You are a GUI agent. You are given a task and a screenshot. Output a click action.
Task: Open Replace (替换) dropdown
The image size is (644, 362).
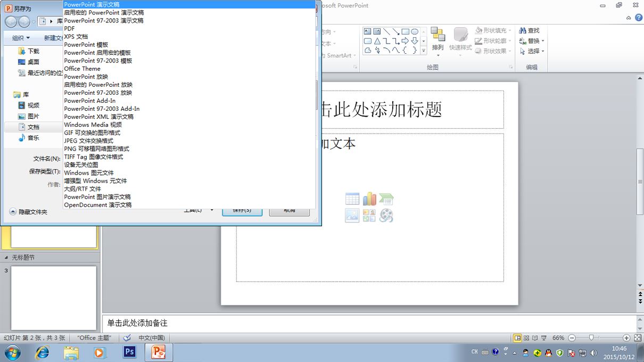pos(532,41)
